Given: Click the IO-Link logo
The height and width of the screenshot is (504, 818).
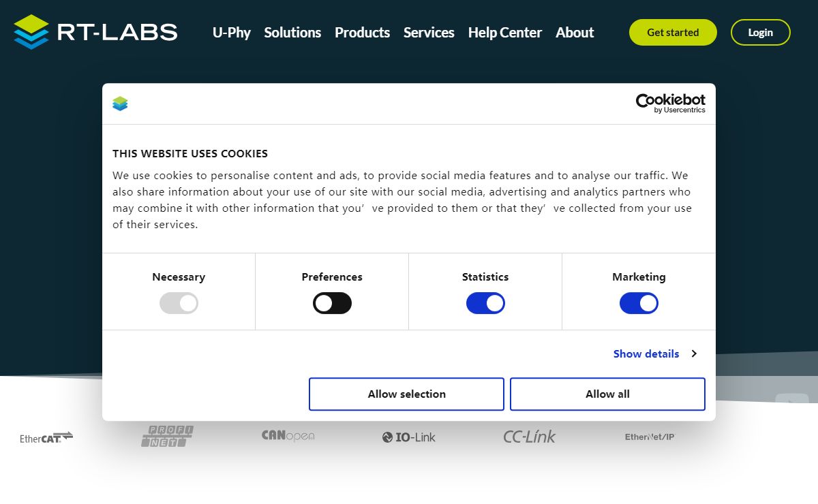Looking at the screenshot, I should (408, 437).
